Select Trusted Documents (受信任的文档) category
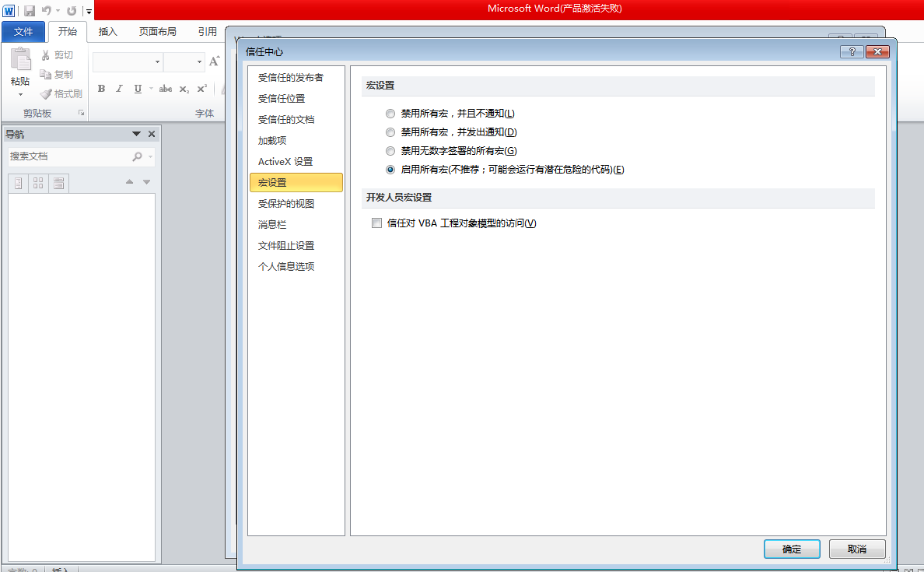 (296, 119)
